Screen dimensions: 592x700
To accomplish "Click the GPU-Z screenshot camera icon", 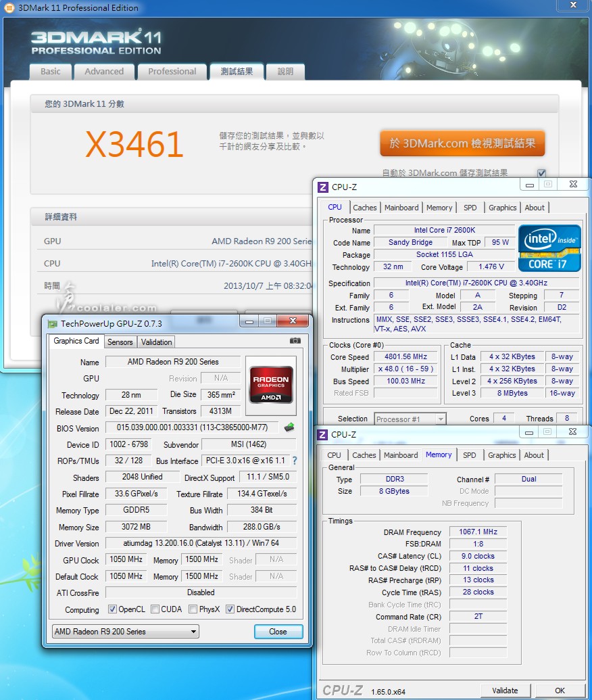I will (x=295, y=341).
